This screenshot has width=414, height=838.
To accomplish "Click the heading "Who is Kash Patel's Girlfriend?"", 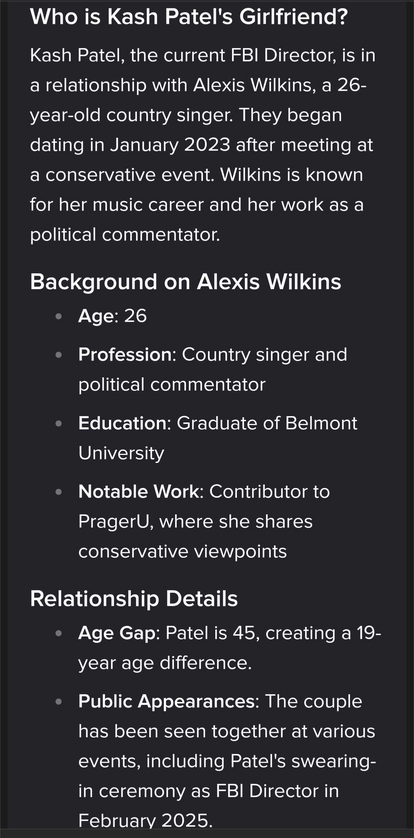I will (189, 17).
